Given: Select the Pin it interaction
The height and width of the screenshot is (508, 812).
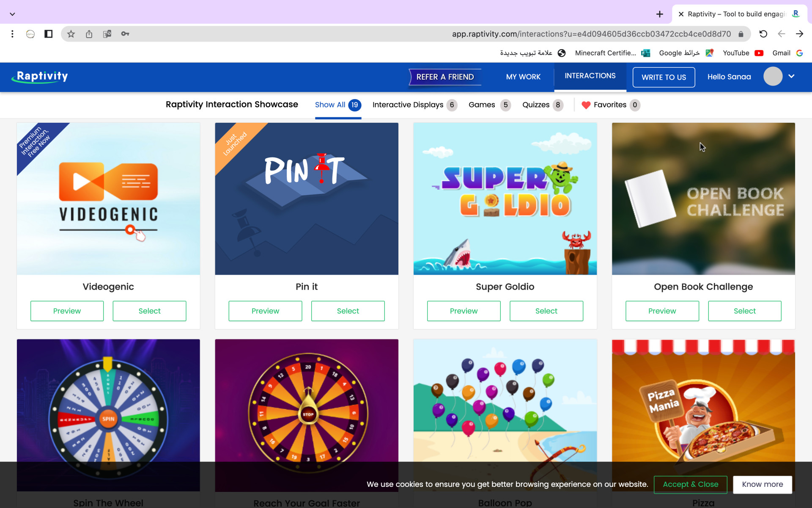Looking at the screenshot, I should (348, 311).
